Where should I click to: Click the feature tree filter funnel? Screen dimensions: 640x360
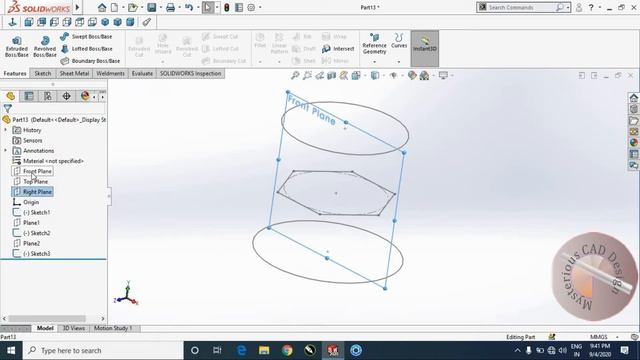click(x=7, y=109)
